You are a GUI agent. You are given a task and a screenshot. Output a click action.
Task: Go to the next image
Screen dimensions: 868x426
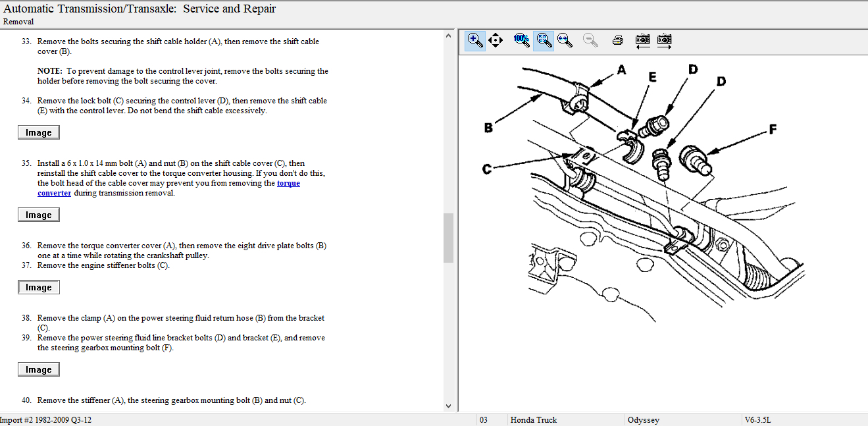[x=665, y=40]
